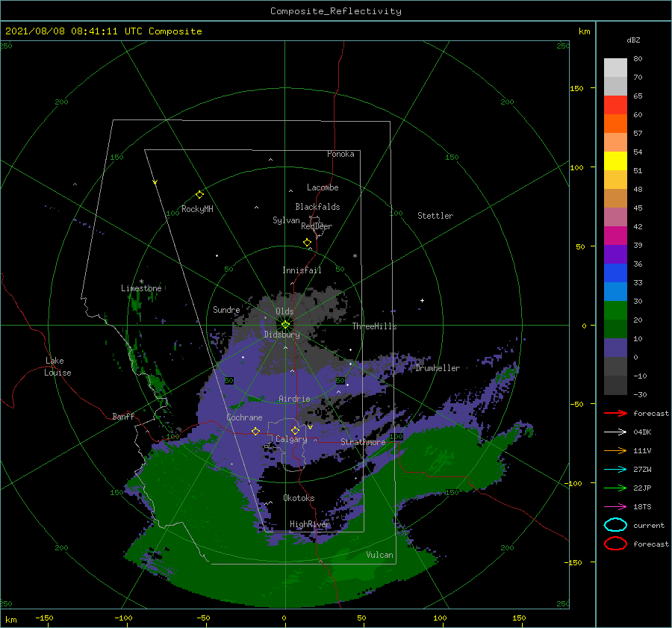Screen dimensions: 672x628
Task: Pick the slate purple 10-0 dBZ swatch
Action: pyautogui.click(x=615, y=347)
